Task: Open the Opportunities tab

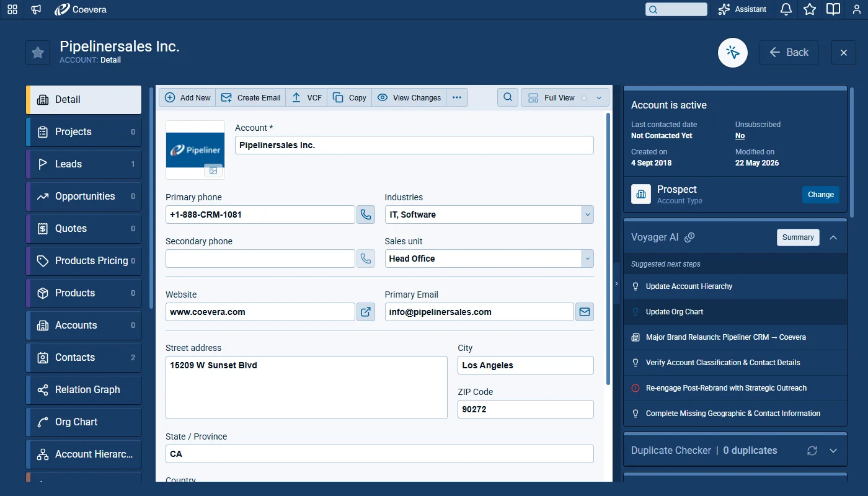Action: click(x=84, y=196)
